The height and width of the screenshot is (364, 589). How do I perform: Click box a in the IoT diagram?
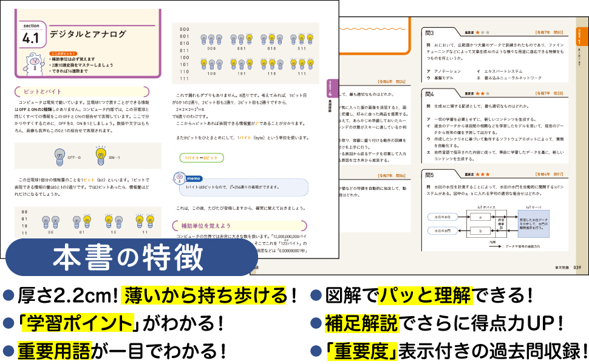[480, 216]
